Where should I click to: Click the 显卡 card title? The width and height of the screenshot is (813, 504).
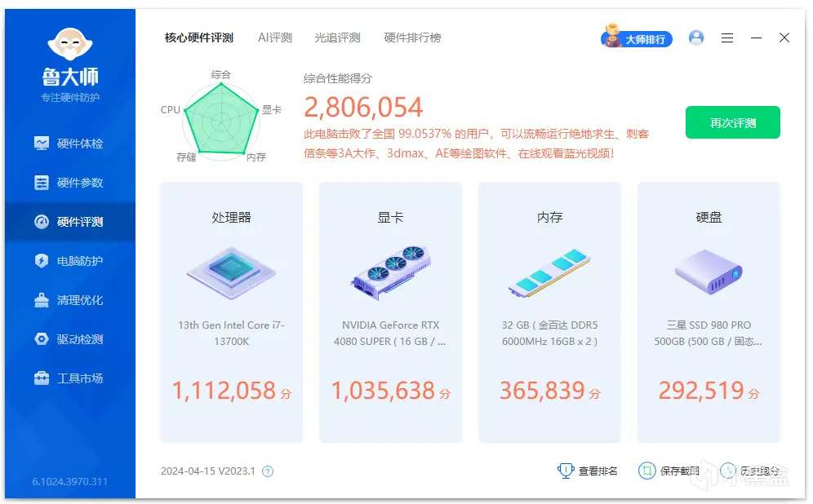(390, 218)
